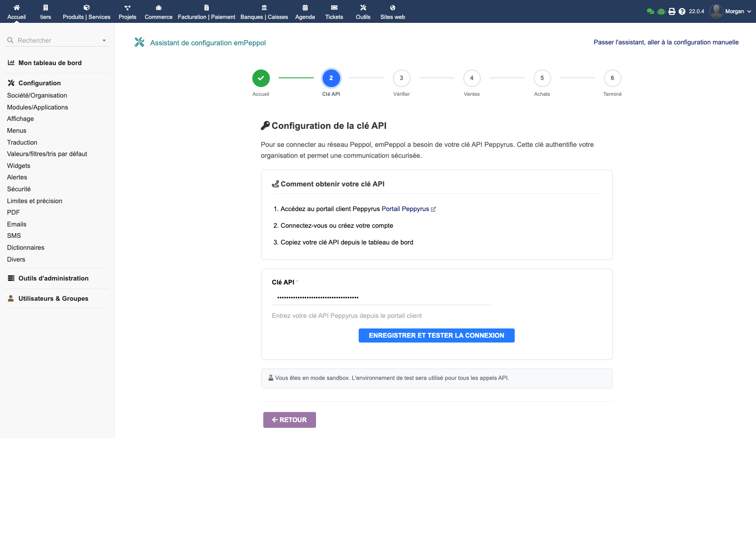
Task: Open Dictionnaires in the sidebar
Action: click(25, 248)
